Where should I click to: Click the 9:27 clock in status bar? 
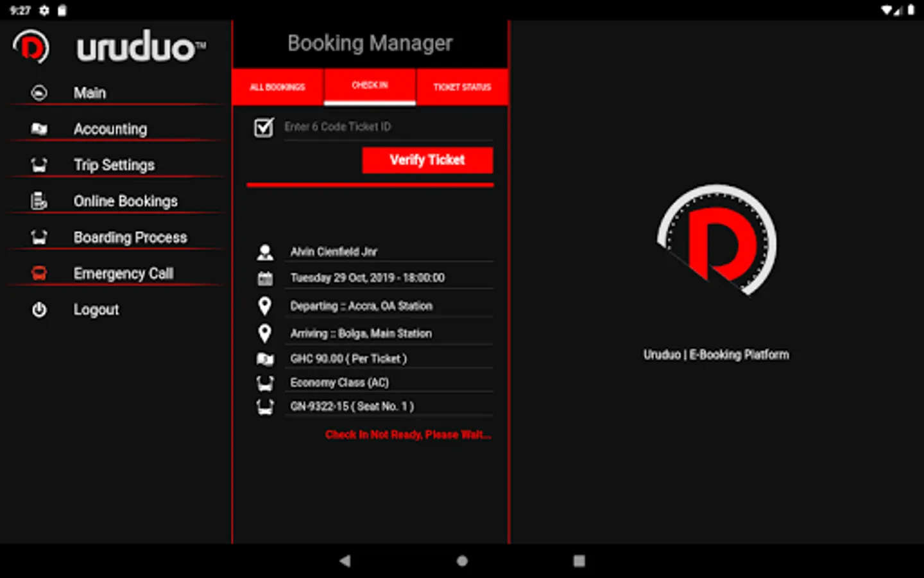[21, 10]
